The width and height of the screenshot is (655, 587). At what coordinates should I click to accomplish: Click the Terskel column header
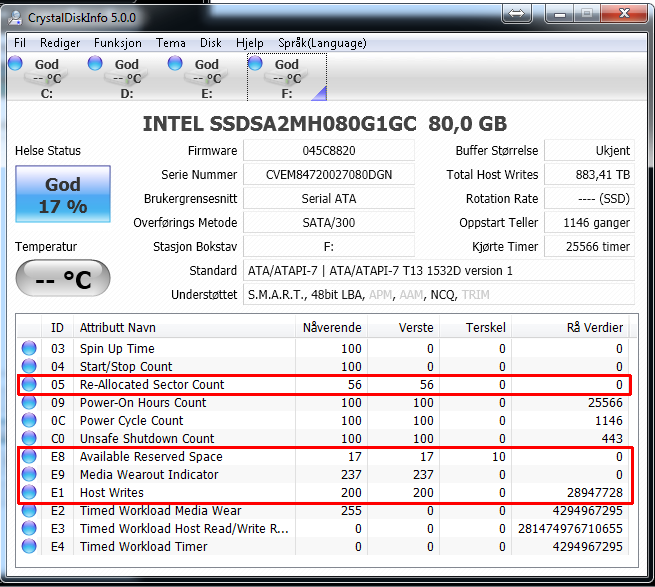(475, 328)
